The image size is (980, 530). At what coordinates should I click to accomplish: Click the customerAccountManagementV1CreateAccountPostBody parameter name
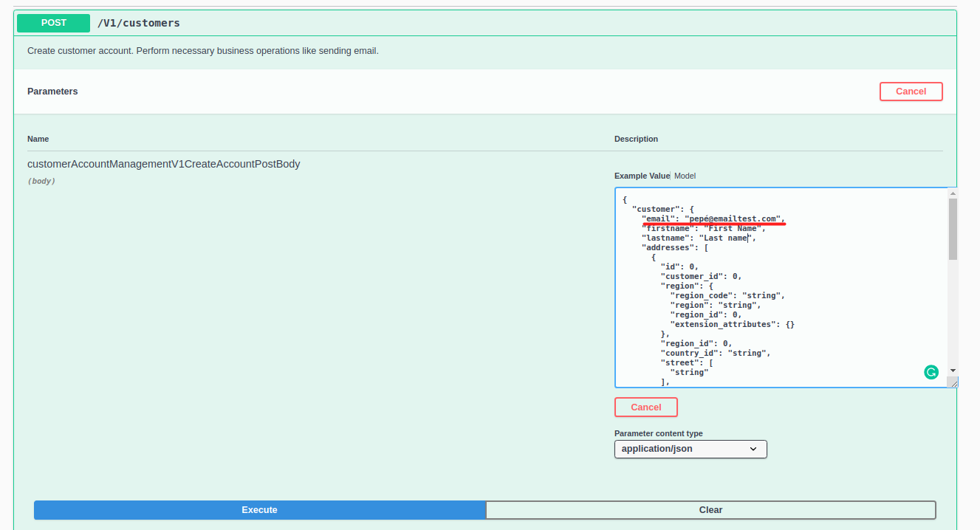click(163, 164)
